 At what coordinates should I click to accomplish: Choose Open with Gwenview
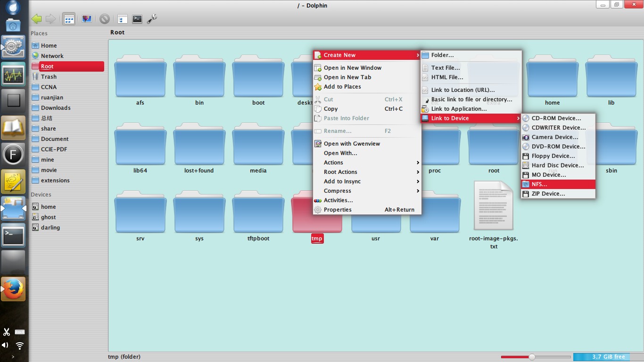click(367, 144)
